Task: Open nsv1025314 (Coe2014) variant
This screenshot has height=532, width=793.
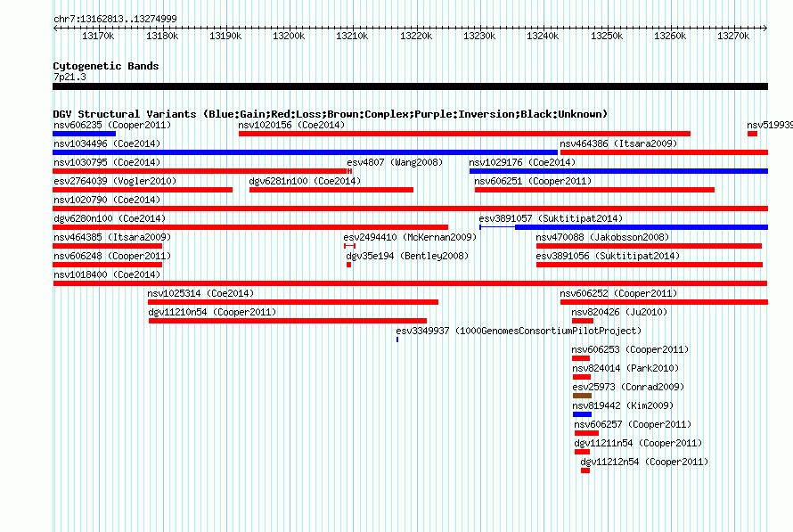Action: click(x=200, y=293)
